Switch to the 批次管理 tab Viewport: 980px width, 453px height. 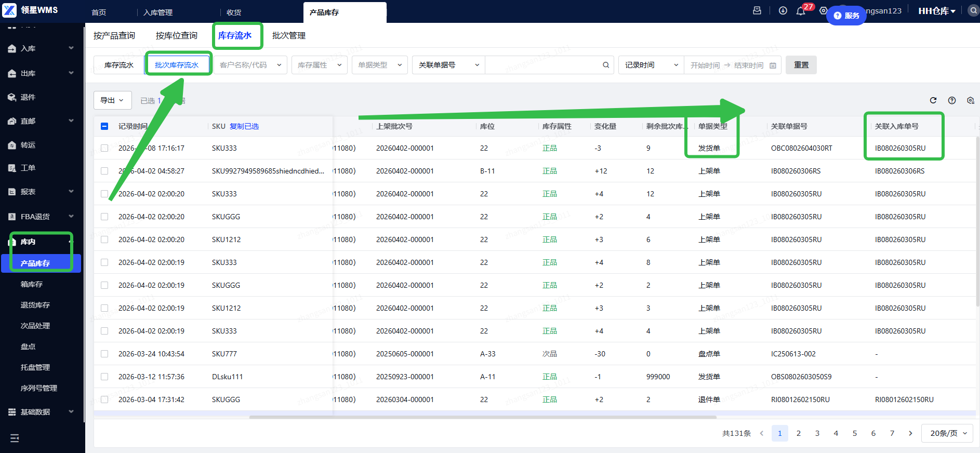[289, 35]
